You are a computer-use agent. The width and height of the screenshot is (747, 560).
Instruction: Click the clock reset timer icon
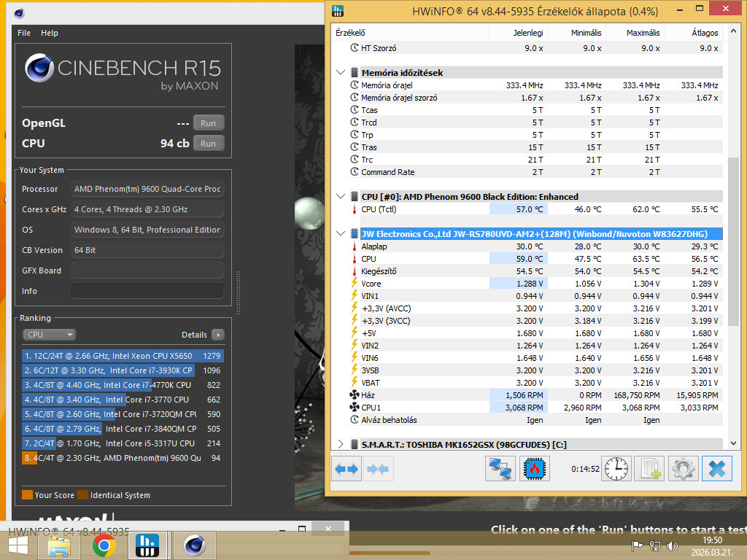point(616,469)
